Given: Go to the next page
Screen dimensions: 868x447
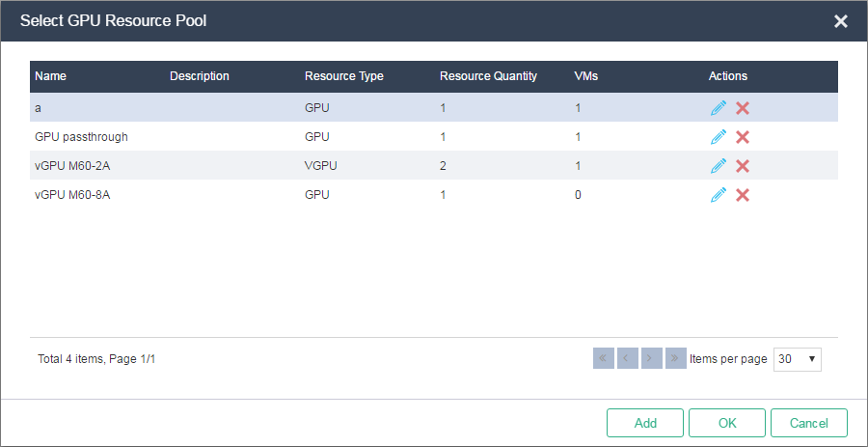Looking at the screenshot, I should tap(652, 358).
